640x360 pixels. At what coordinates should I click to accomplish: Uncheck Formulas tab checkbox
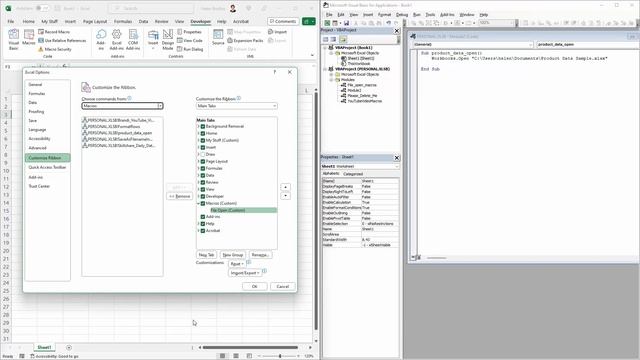coord(203,168)
